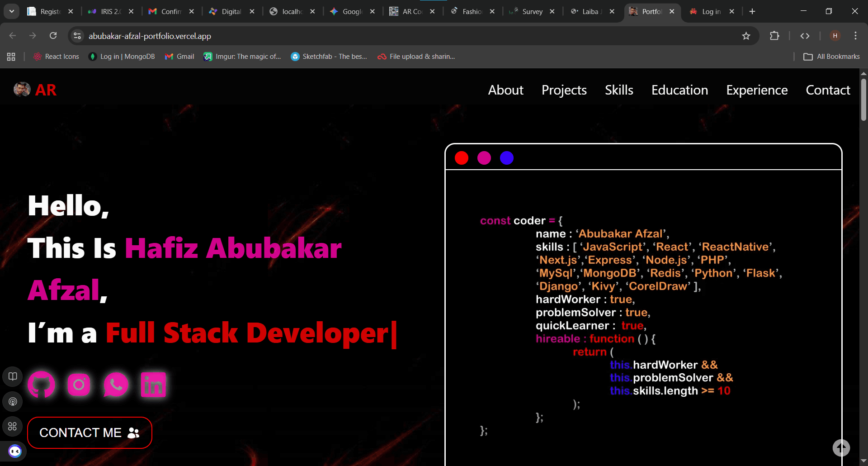Expand the tab search dropdown arrow
Viewport: 868px width, 466px height.
(12, 11)
